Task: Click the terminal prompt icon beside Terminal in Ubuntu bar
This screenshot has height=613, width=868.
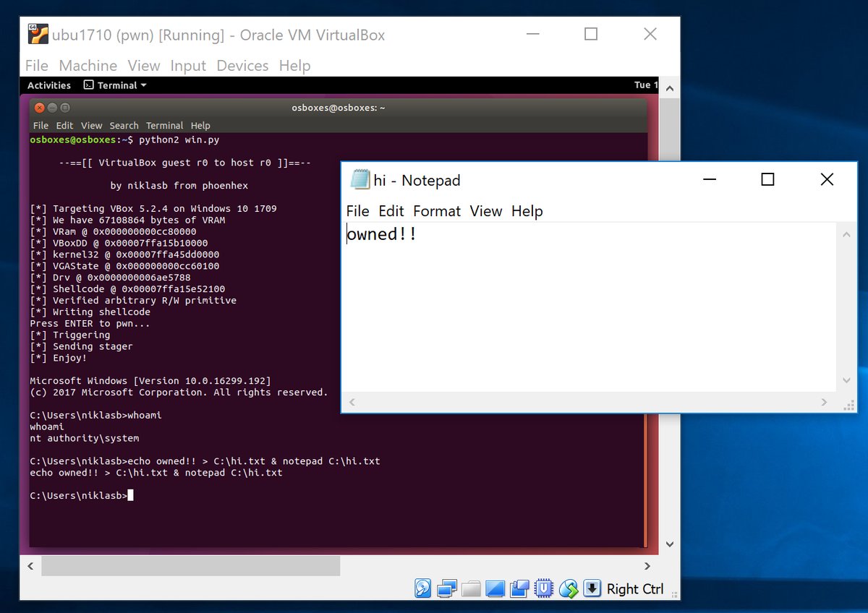Action: pyautogui.click(x=88, y=85)
